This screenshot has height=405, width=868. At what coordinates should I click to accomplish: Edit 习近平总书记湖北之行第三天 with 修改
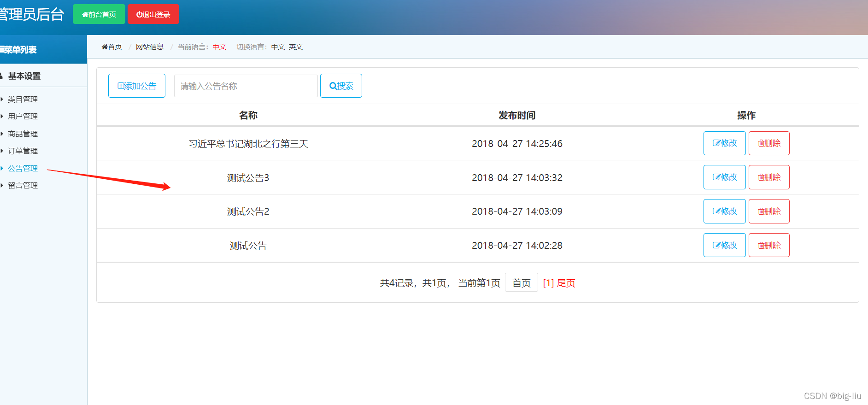tap(724, 143)
